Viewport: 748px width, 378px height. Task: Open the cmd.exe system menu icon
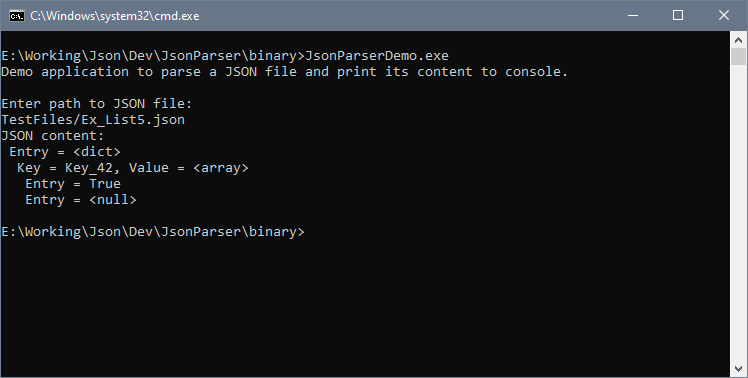pos(17,16)
